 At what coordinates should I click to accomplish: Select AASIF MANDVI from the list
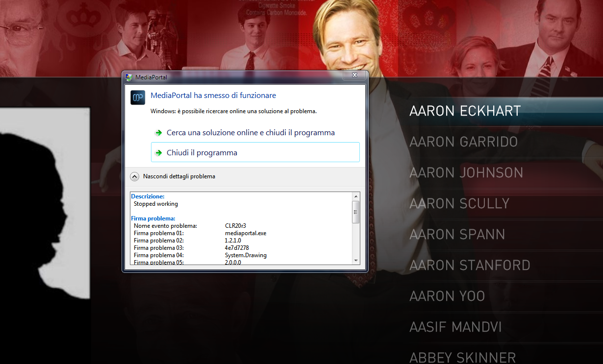tap(455, 327)
